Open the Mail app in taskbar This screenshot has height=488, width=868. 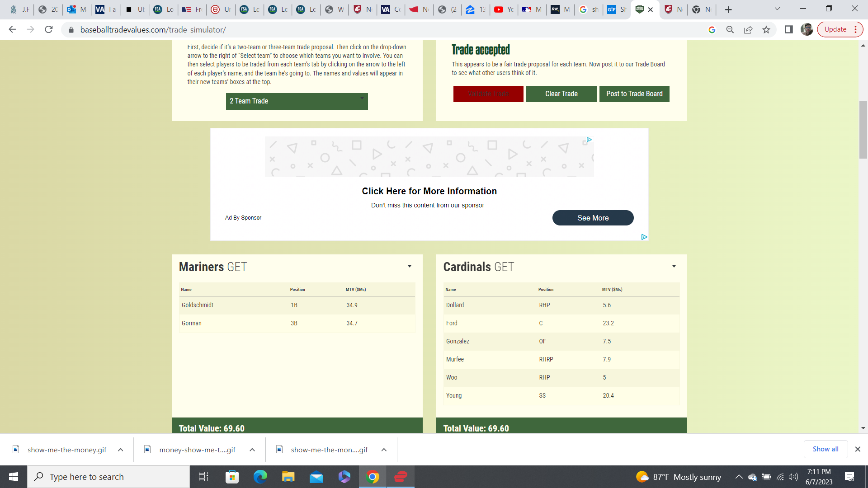316,477
